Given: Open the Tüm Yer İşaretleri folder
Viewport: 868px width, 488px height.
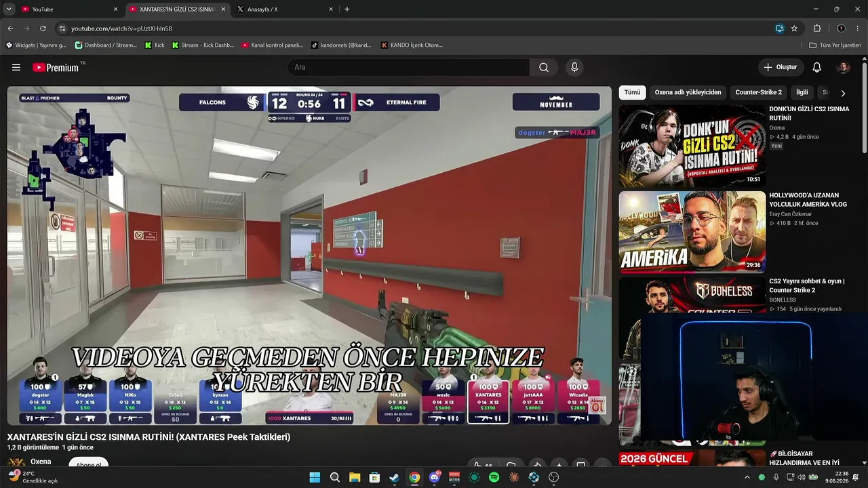Looking at the screenshot, I should (835, 45).
